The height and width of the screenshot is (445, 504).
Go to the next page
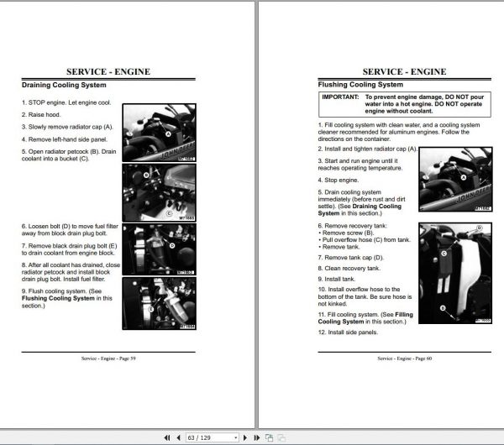[245, 437]
